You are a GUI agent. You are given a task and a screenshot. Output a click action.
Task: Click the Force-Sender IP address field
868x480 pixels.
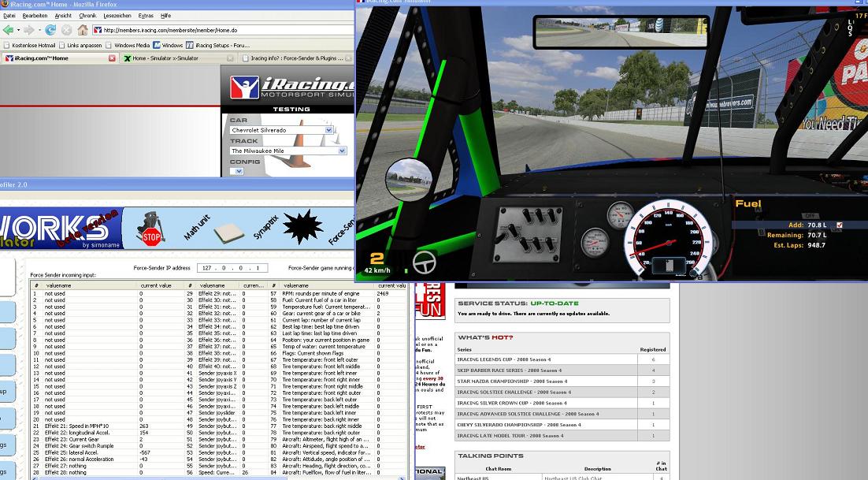point(232,268)
